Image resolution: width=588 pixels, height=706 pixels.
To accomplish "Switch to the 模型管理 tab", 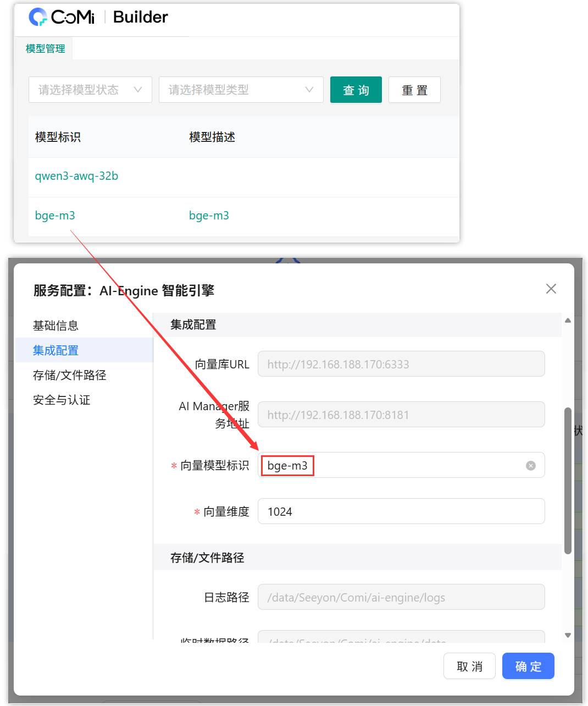I will point(45,48).
